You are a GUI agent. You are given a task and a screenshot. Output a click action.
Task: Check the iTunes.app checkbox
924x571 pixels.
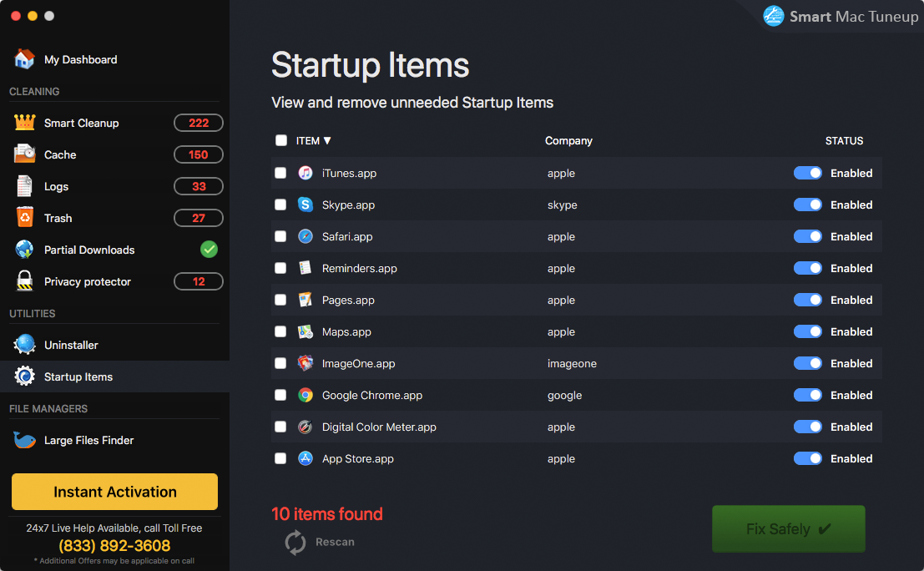point(280,173)
